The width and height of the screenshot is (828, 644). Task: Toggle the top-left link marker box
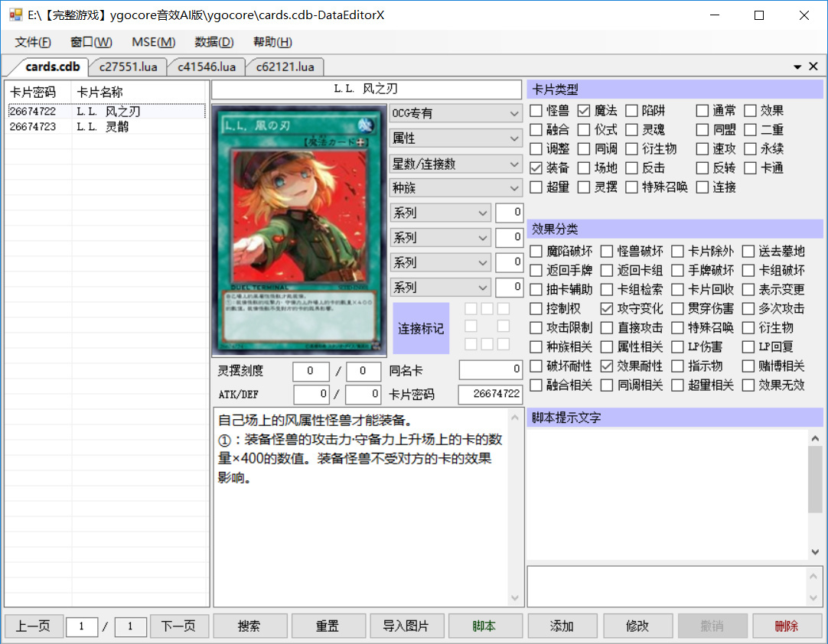point(471,309)
